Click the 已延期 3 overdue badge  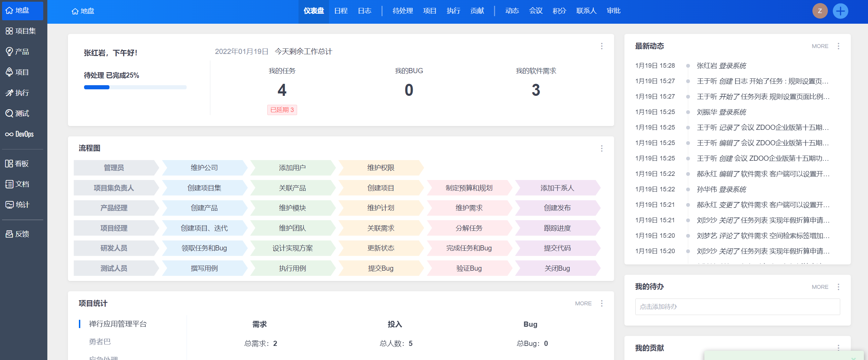point(282,110)
